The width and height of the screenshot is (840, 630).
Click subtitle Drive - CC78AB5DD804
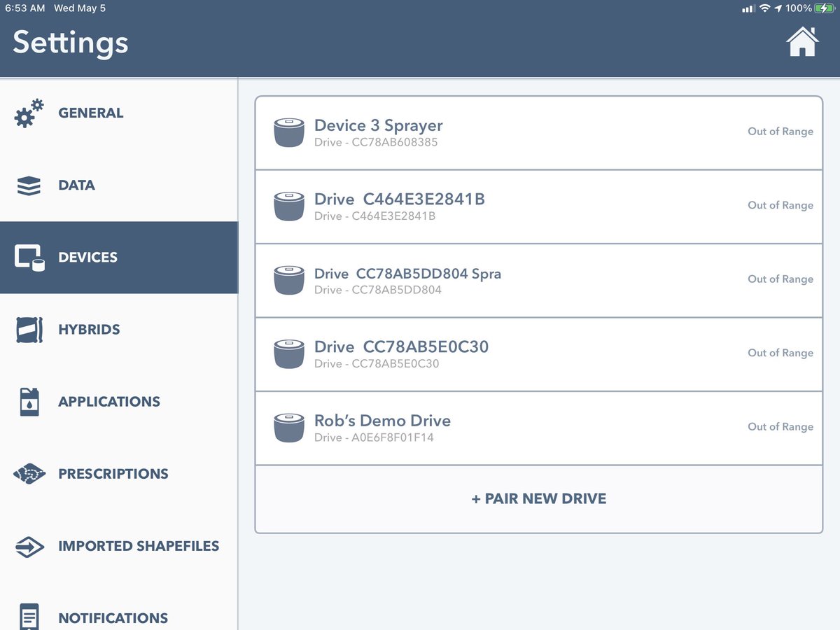pos(378,290)
